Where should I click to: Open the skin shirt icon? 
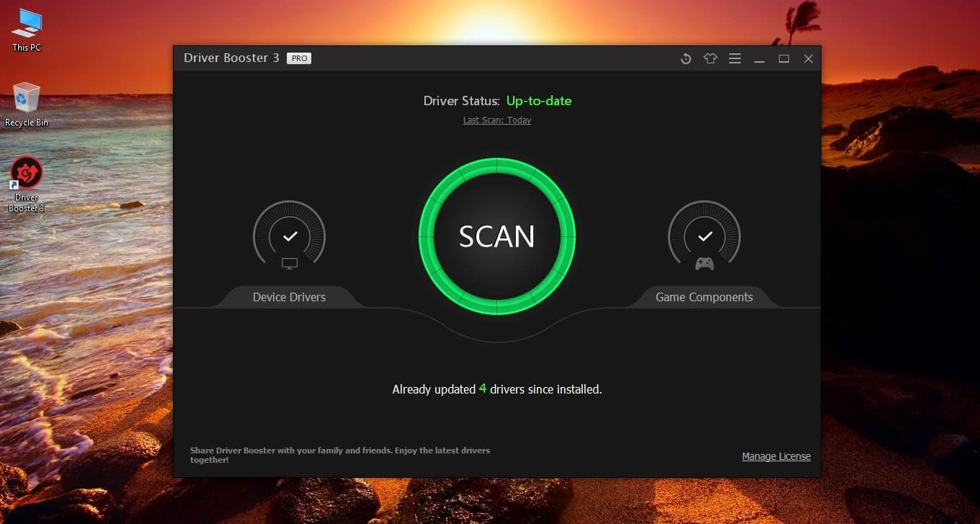(x=710, y=59)
